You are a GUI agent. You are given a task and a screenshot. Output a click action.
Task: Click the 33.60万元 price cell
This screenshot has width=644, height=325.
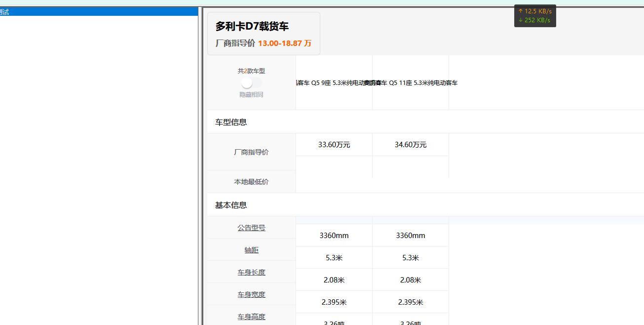point(334,145)
